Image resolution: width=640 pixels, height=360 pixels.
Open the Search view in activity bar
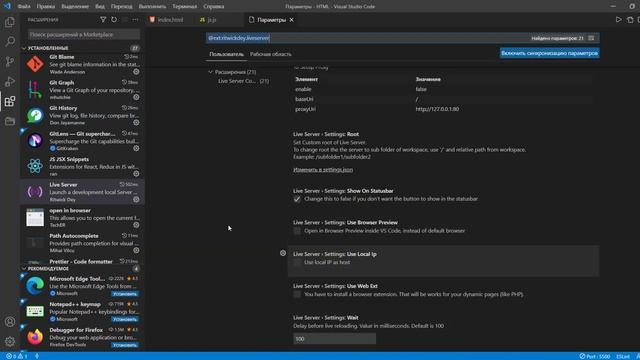(10, 42)
